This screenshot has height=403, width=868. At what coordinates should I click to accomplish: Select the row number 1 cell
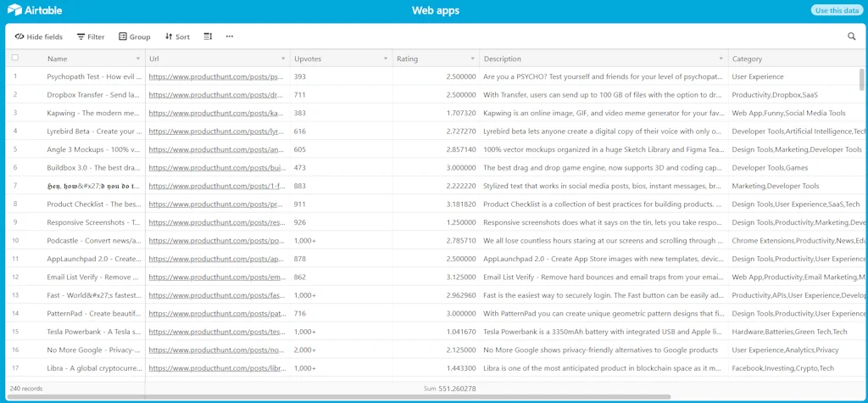[x=15, y=76]
